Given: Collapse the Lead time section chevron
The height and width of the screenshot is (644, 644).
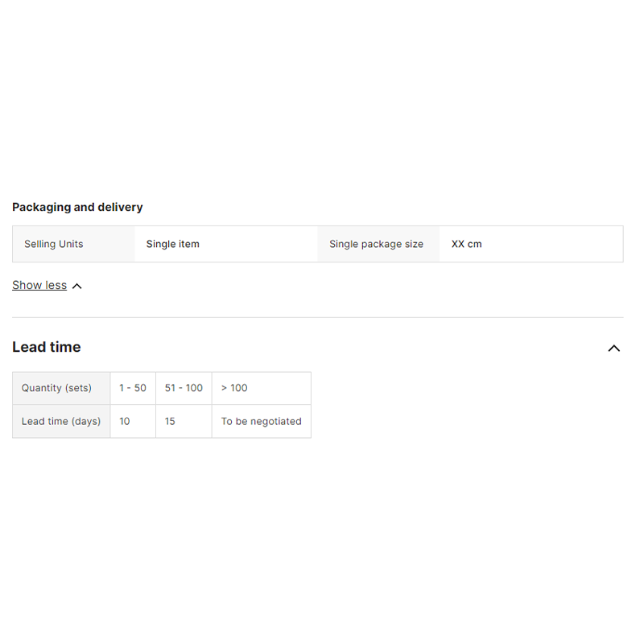Looking at the screenshot, I should 613,349.
